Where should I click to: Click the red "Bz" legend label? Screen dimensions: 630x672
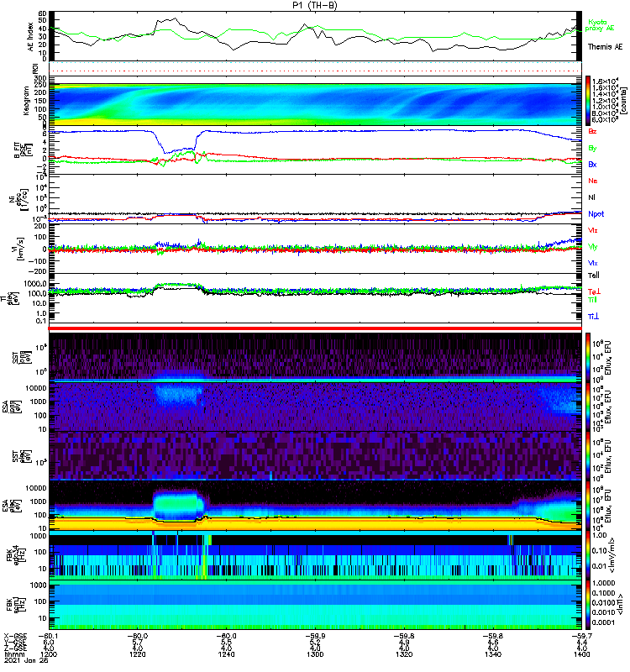pos(592,131)
